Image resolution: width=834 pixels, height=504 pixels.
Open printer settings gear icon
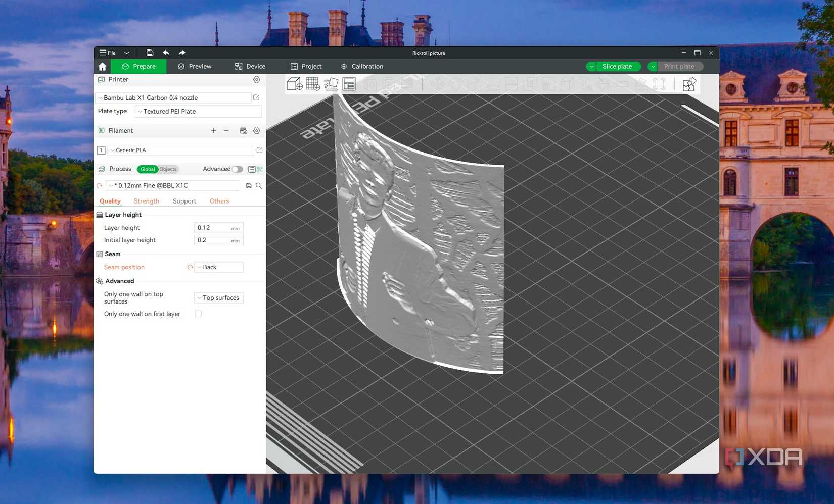257,80
